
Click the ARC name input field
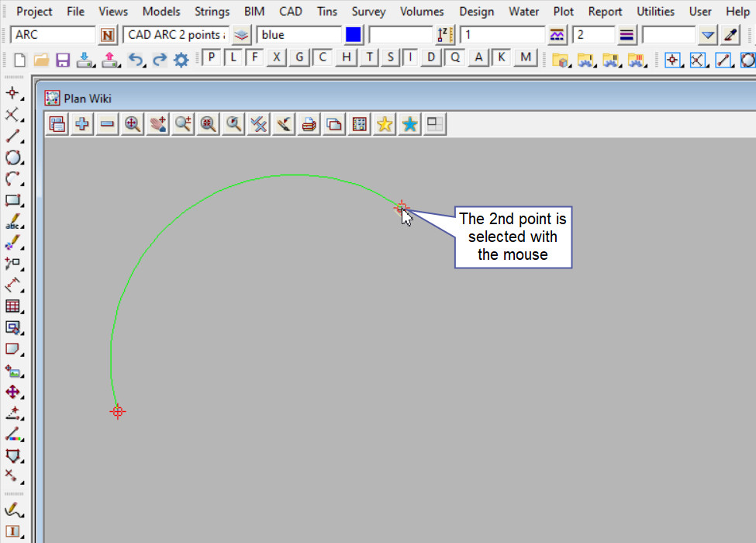click(x=53, y=35)
